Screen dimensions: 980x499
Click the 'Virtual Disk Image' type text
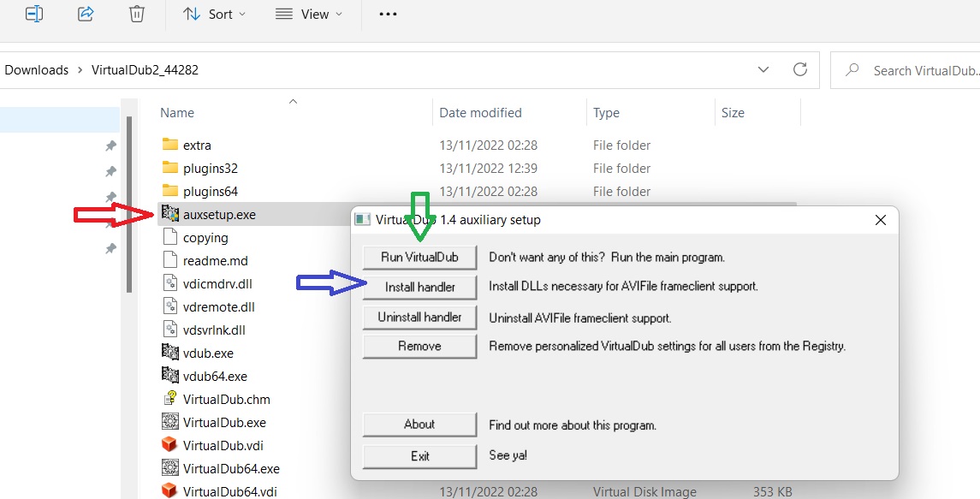coord(644,491)
